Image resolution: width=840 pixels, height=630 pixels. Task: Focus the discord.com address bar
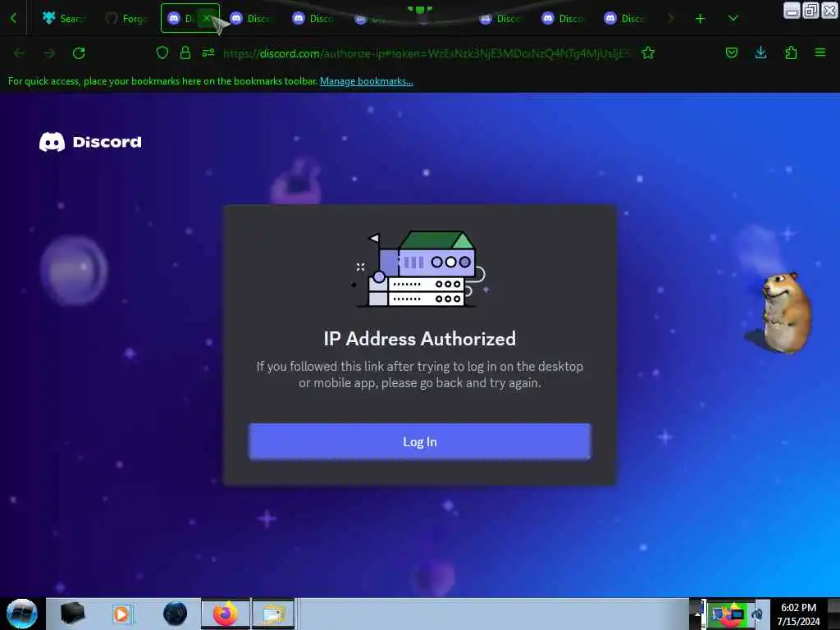[426, 53]
